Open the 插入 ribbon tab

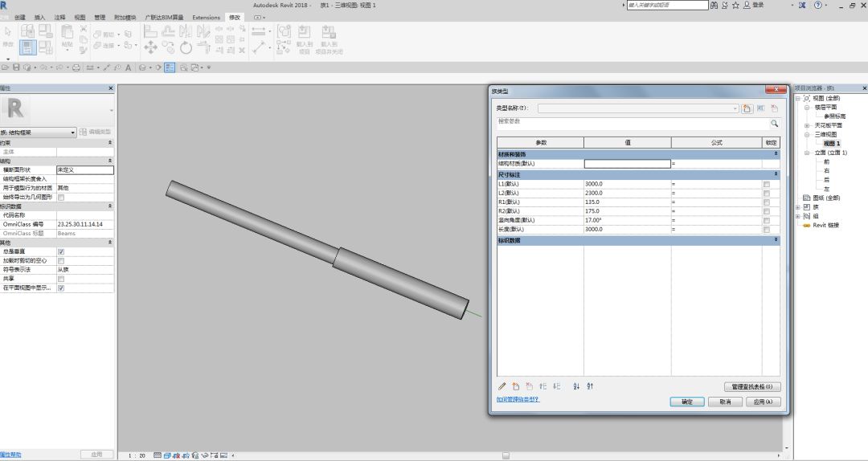(40, 18)
